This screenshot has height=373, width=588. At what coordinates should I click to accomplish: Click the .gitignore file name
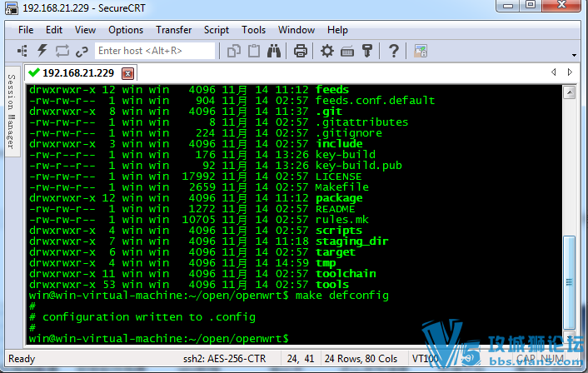point(349,133)
